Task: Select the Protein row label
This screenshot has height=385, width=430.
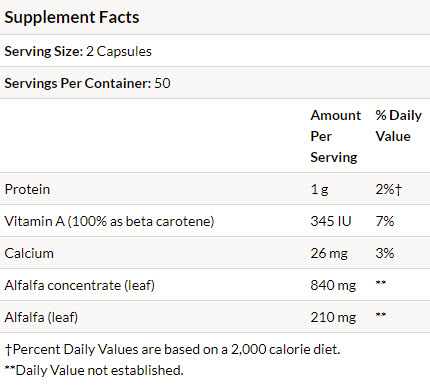Action: point(27,189)
